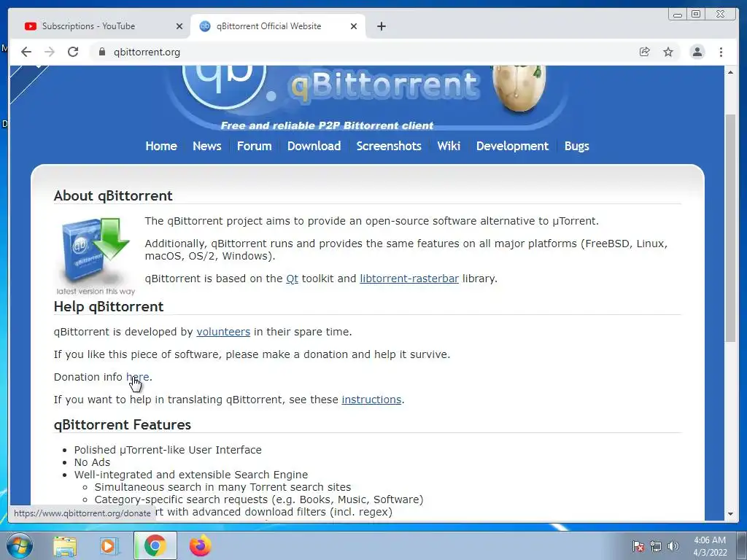Open the volume speaker tray icon
The image size is (747, 560).
pyautogui.click(x=673, y=546)
